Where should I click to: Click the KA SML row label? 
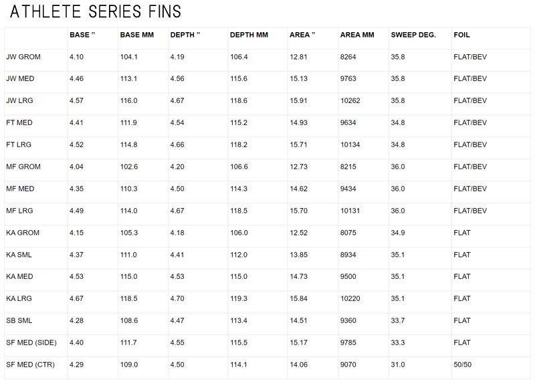coord(19,255)
